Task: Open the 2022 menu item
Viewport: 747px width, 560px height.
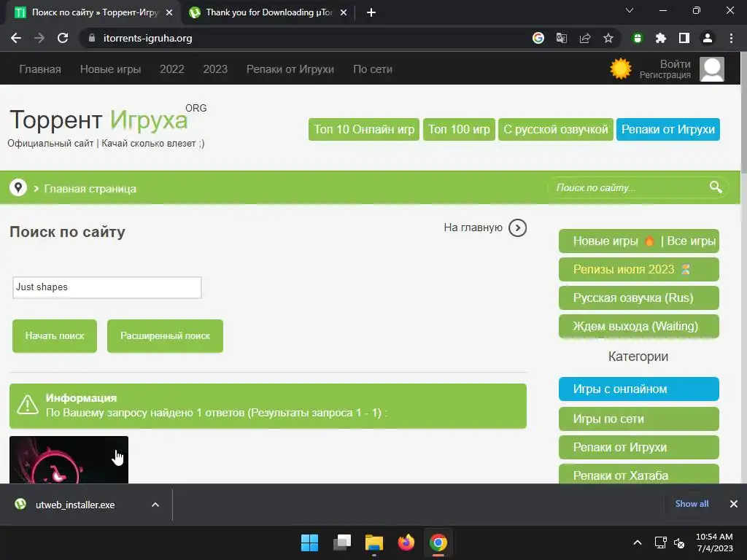Action: click(x=172, y=69)
